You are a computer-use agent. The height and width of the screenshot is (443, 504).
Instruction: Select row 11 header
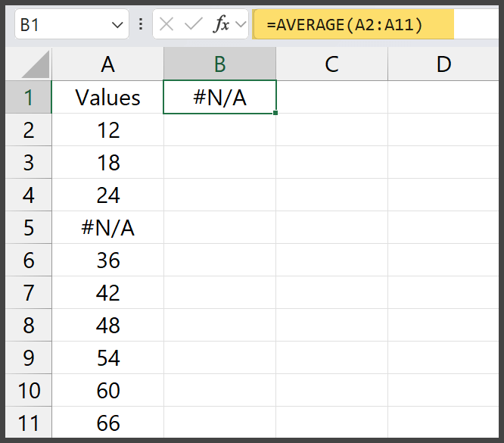click(x=28, y=422)
